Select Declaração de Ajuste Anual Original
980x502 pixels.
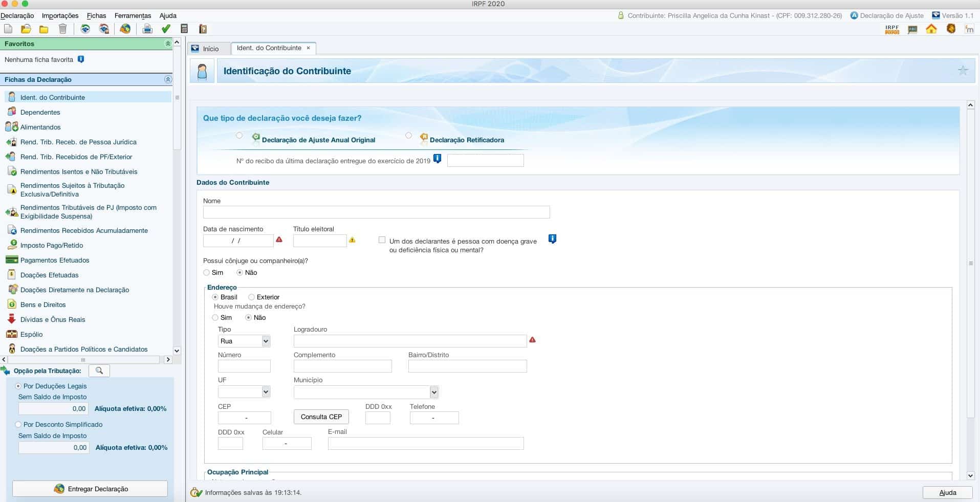coord(239,136)
